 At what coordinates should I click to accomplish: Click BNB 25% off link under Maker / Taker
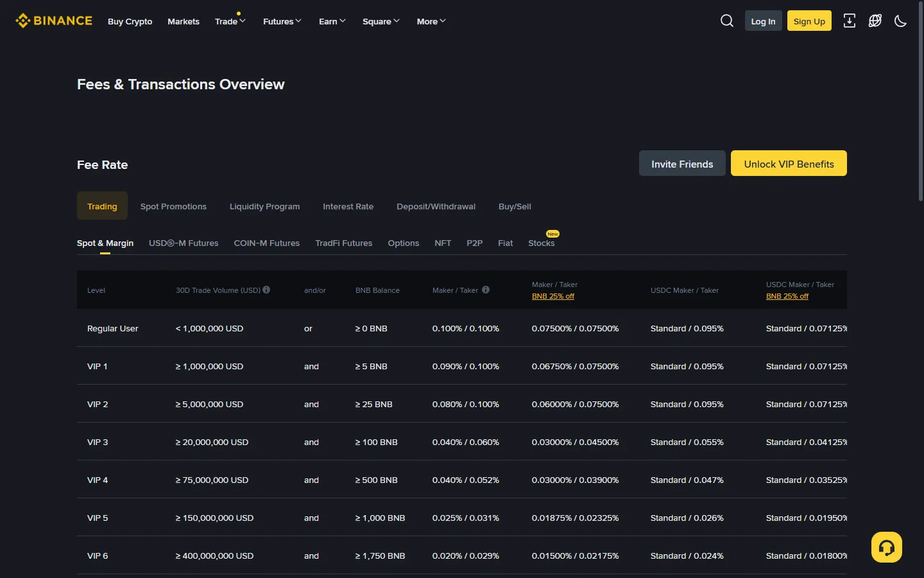pos(553,296)
